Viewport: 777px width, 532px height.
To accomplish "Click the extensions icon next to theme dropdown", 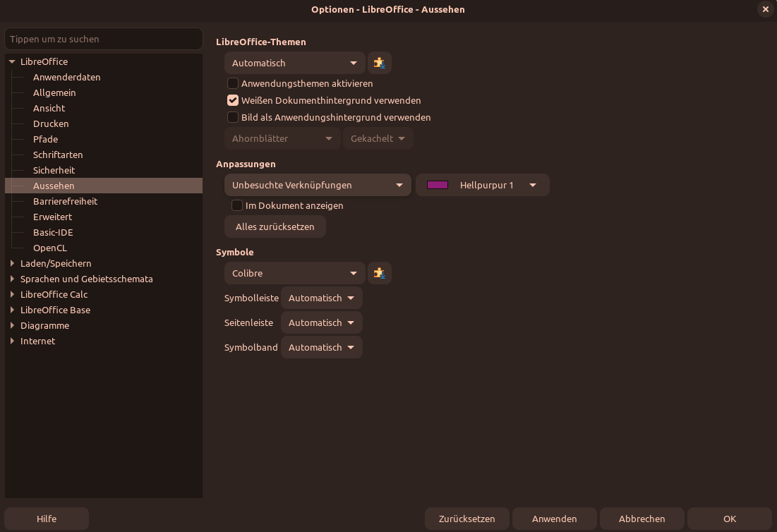I will [x=380, y=63].
